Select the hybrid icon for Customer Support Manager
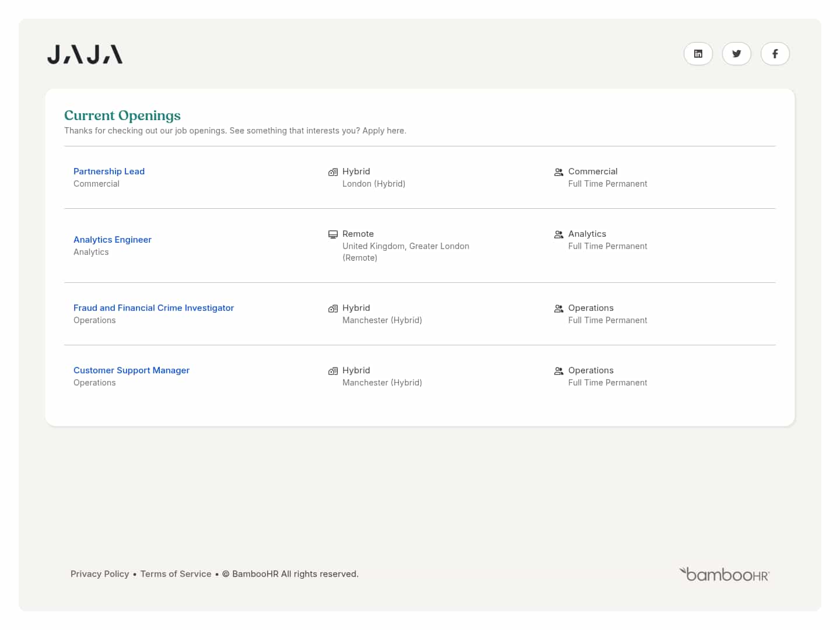This screenshot has width=840, height=630. coord(333,370)
